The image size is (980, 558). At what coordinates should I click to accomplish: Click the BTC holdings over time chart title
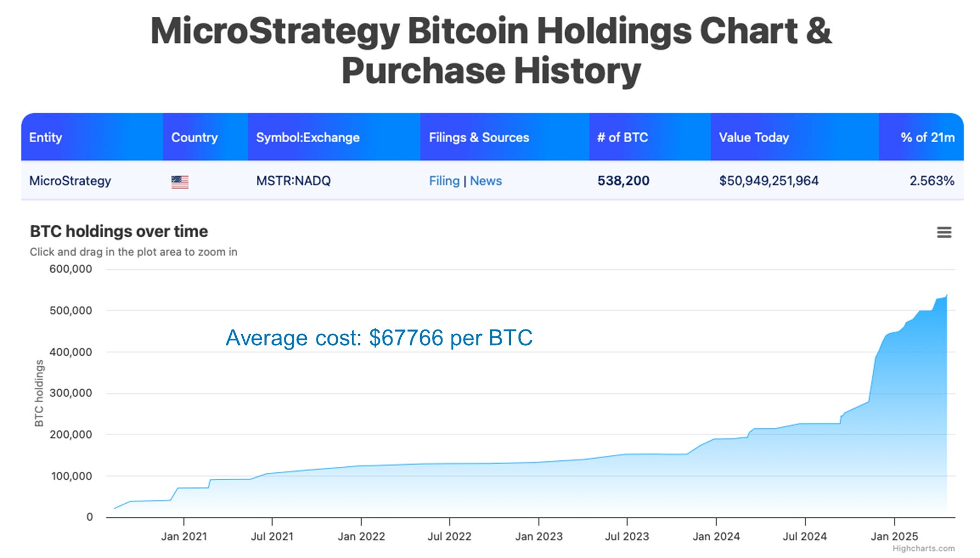pyautogui.click(x=118, y=231)
